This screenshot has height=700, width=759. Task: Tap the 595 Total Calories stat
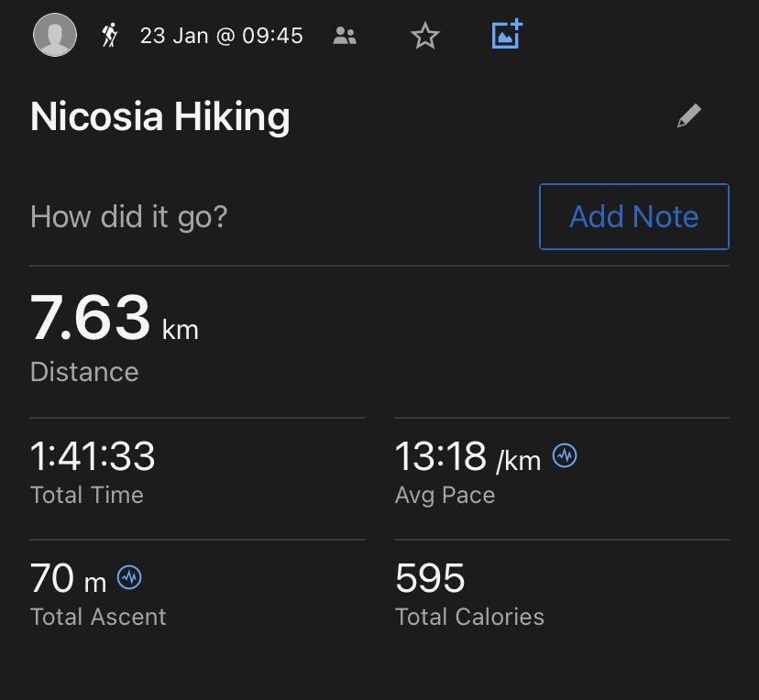pos(430,578)
